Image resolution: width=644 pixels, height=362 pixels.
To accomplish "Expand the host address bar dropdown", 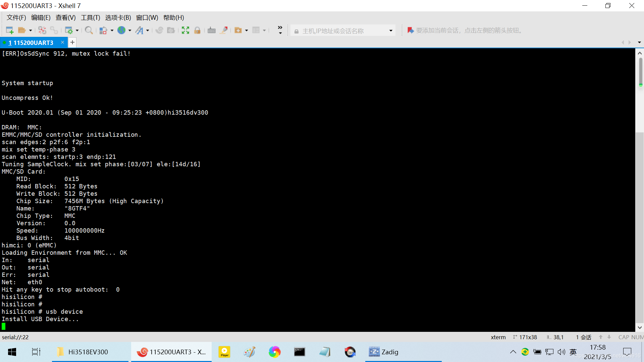I will [x=391, y=31].
